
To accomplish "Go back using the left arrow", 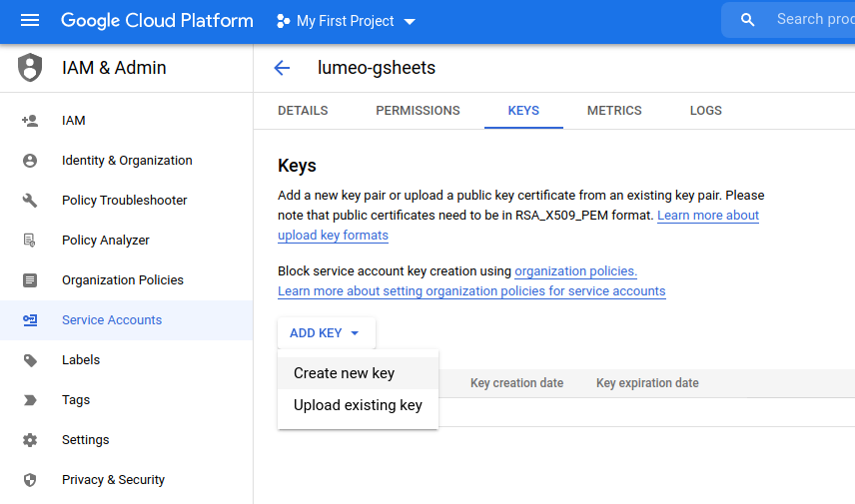I will point(282,68).
